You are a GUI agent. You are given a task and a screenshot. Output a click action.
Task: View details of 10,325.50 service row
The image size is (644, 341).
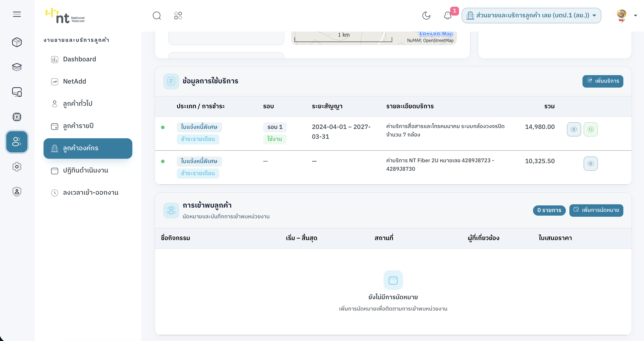[590, 164]
